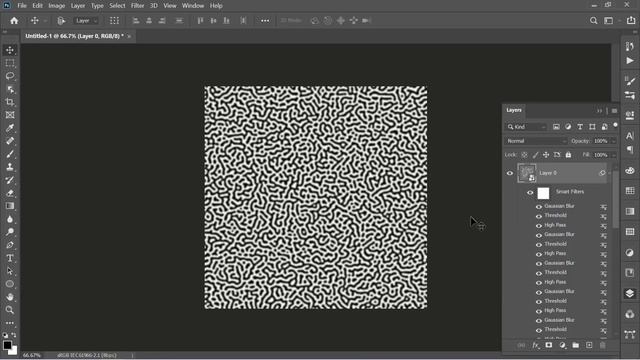Click the Create adjustment layer icon
Viewport: 640px width, 360px height.
[562, 345]
